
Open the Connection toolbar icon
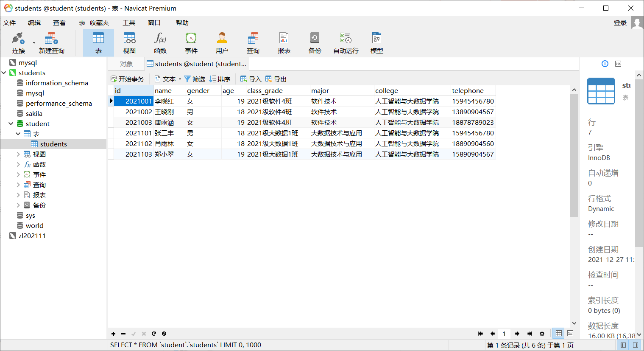pyautogui.click(x=18, y=43)
